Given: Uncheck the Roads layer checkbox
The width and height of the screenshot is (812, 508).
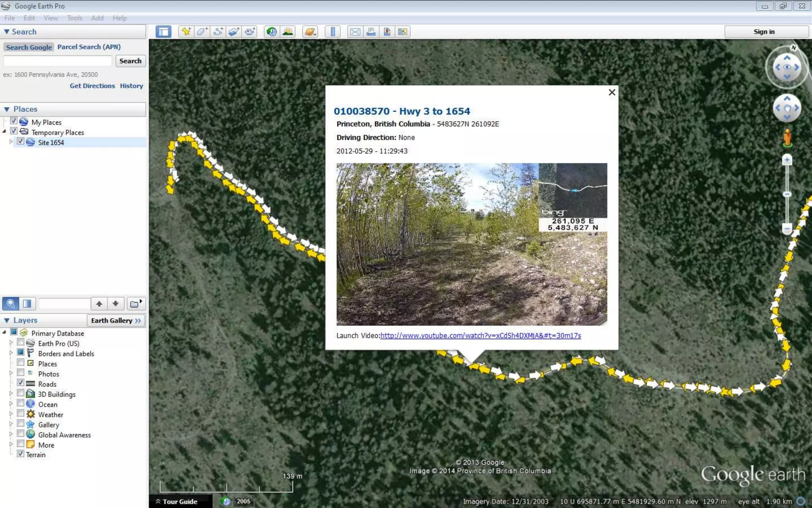Looking at the screenshot, I should tap(21, 383).
